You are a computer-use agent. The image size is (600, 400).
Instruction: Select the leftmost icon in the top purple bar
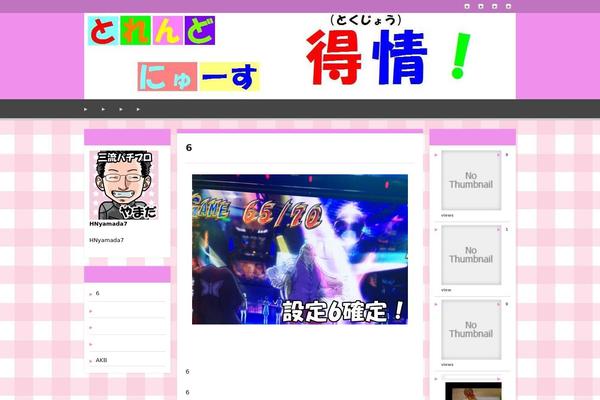(467, 6)
